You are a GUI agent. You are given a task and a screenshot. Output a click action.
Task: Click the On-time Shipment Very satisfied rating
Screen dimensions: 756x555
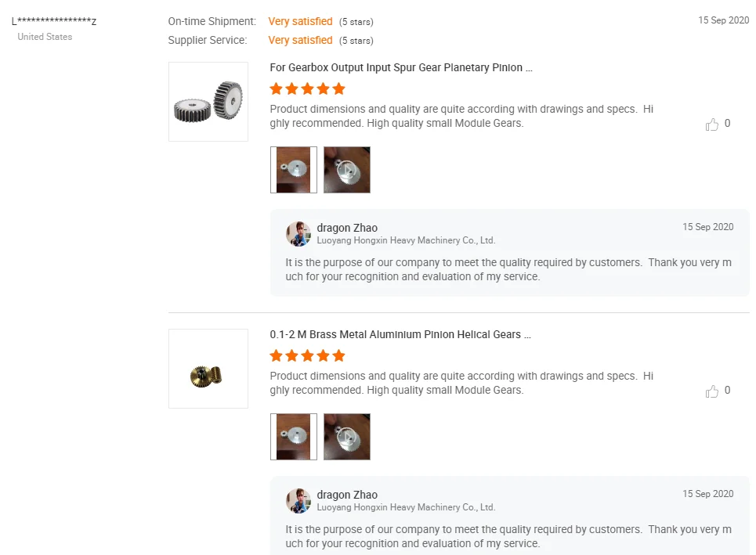tap(300, 22)
